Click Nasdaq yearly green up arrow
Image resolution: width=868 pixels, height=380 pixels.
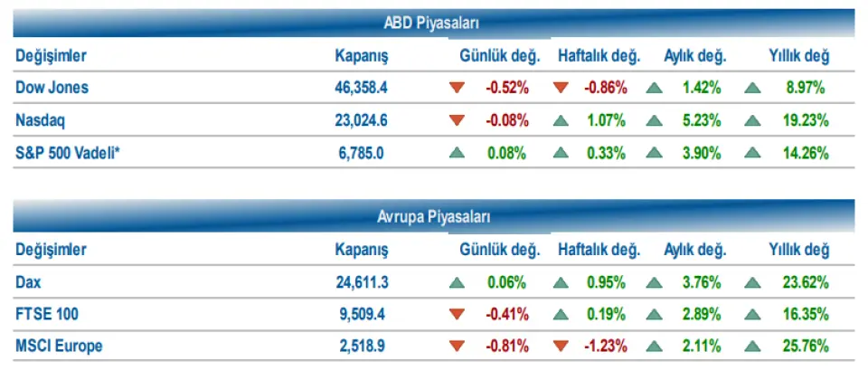tap(751, 120)
